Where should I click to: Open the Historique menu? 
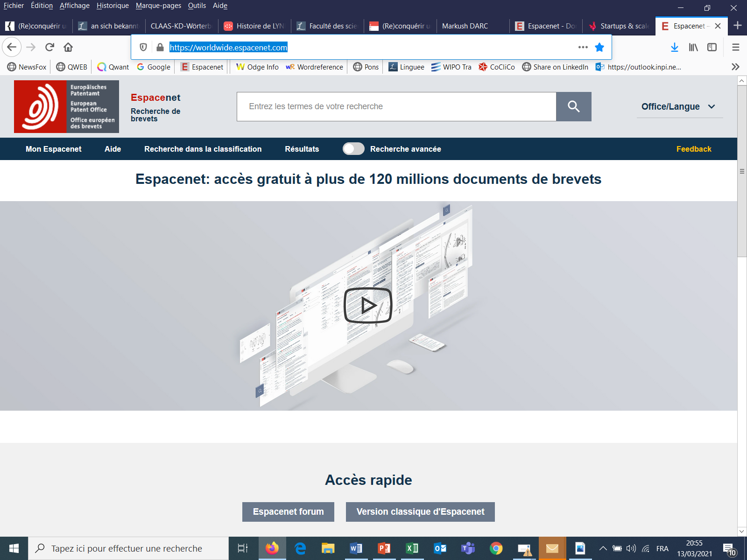[x=113, y=6]
